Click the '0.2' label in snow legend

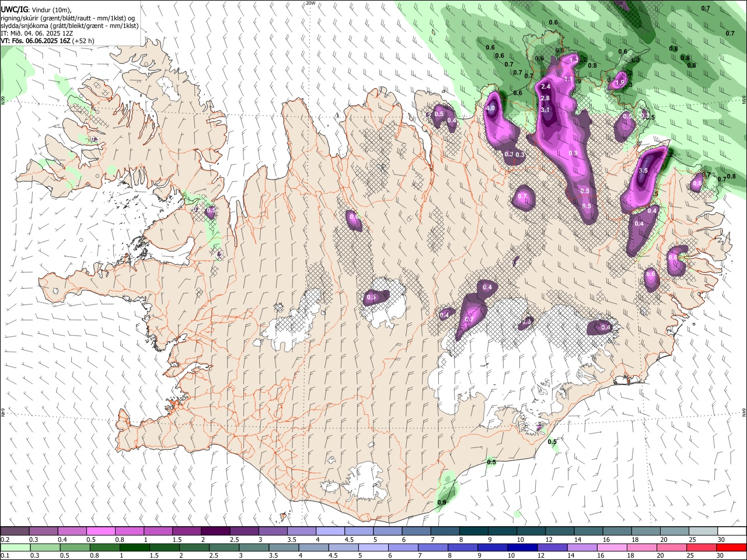coord(5,540)
